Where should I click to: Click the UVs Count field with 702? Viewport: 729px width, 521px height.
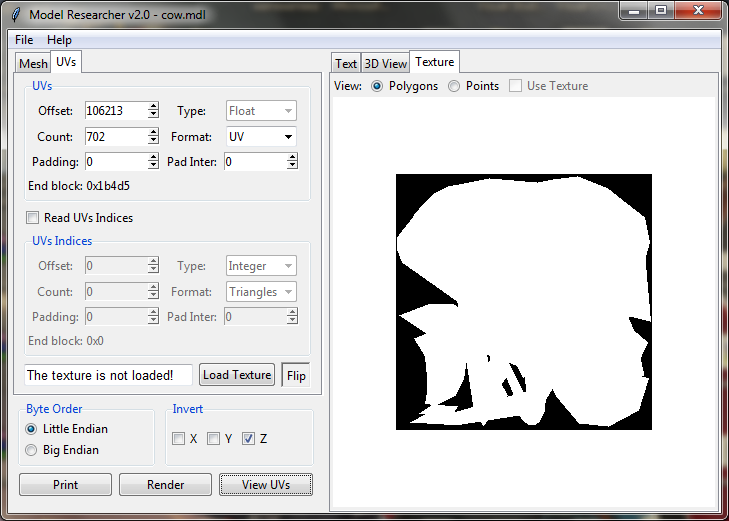116,137
